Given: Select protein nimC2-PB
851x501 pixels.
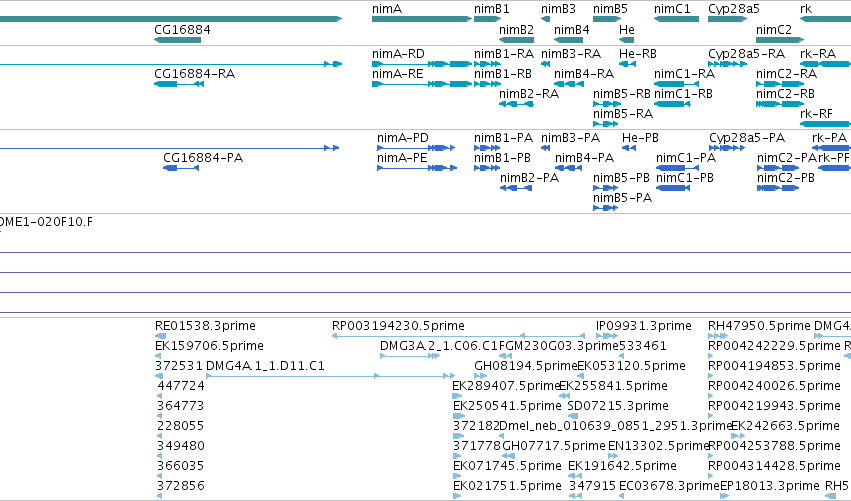Looking at the screenshot, I should pyautogui.click(x=778, y=188).
